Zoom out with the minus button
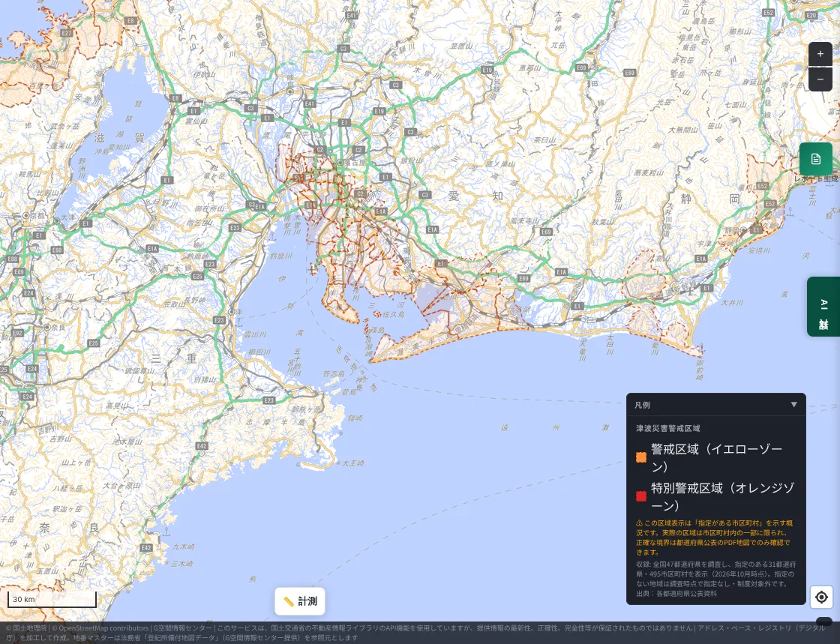The width and height of the screenshot is (840, 644). click(x=820, y=79)
